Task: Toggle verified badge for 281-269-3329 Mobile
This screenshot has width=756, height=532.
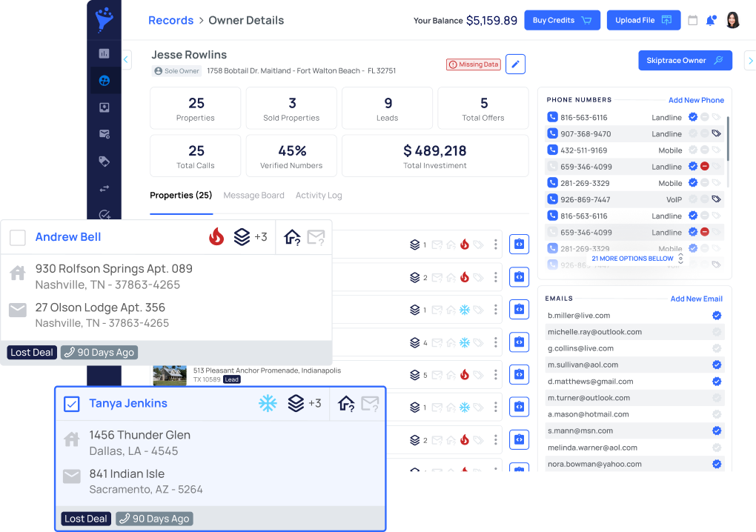Action: [x=693, y=182]
